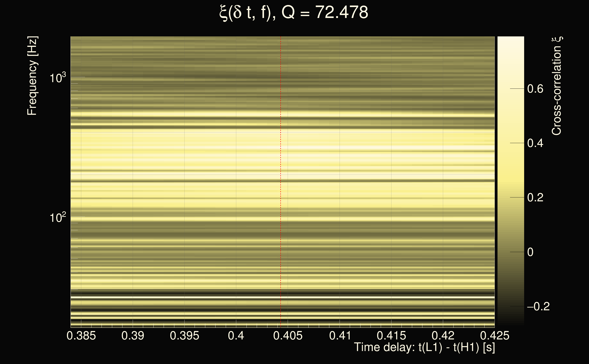This screenshot has width=589, height=364.
Task: Click the Cross-correlation ξ colorbar label
Action: pos(557,86)
